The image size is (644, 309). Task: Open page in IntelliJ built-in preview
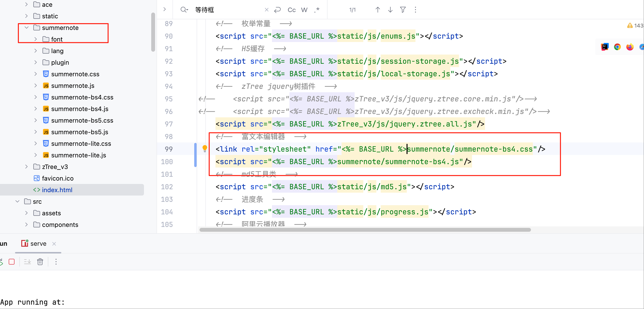605,47
